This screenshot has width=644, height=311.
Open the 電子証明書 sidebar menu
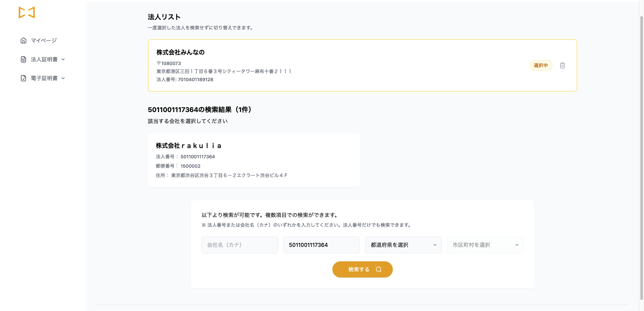pos(43,78)
